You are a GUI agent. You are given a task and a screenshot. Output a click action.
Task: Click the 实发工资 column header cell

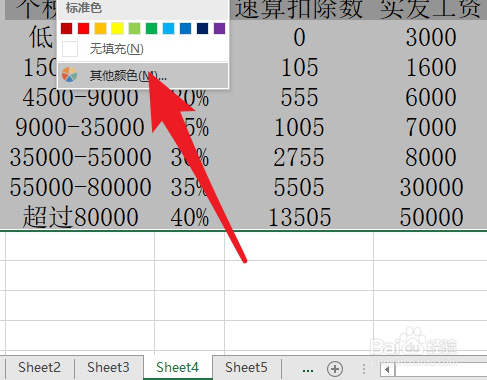coord(430,9)
